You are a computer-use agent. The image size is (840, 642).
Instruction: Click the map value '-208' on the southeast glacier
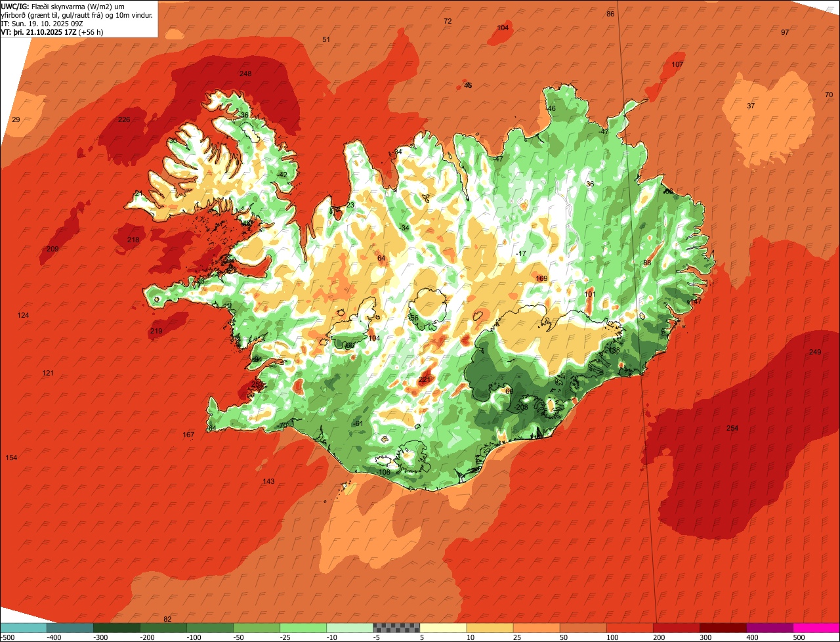click(521, 407)
